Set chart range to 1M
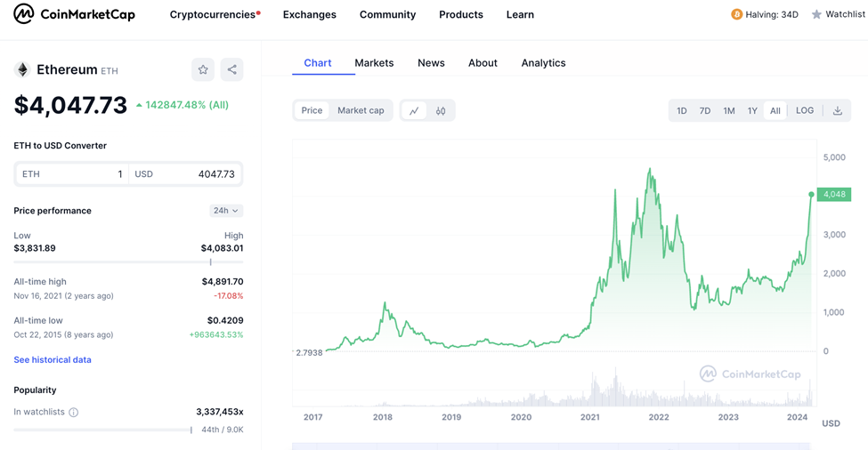 click(x=729, y=110)
